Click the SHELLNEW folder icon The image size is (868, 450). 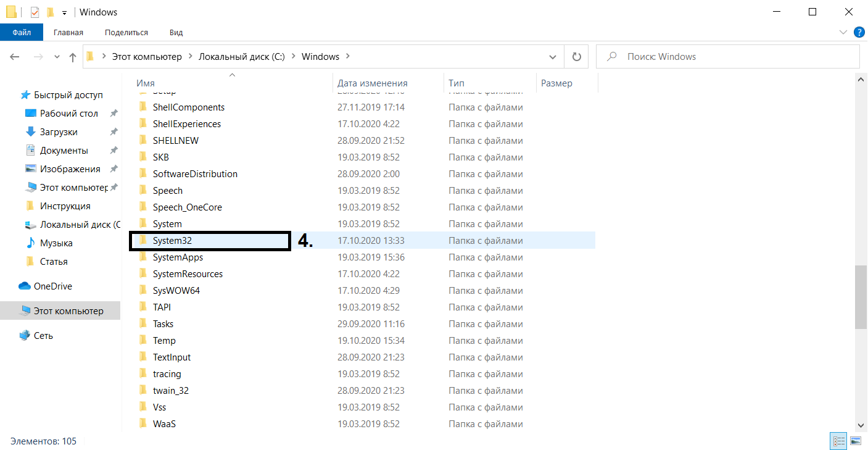coord(143,140)
